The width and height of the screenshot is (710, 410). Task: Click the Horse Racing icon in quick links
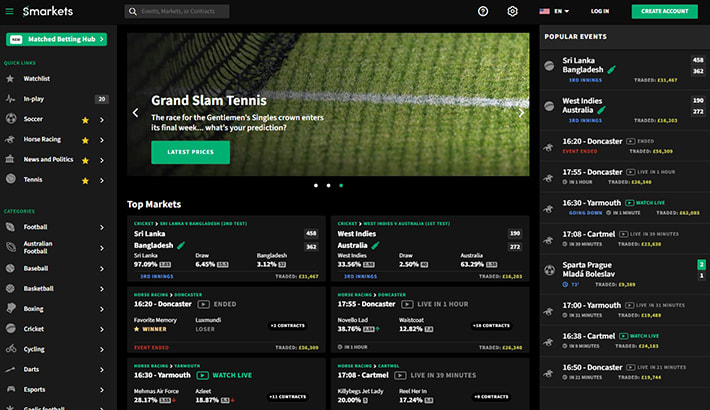click(10, 139)
